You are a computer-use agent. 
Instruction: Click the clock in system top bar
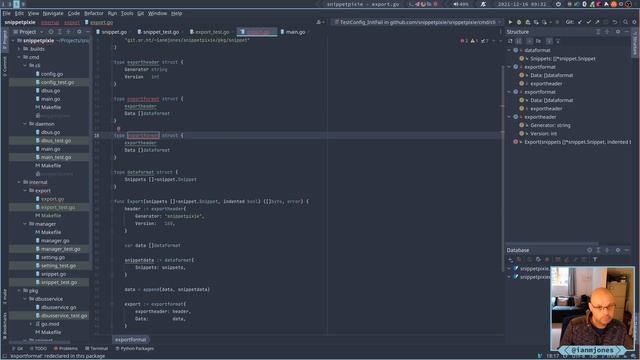521,4
